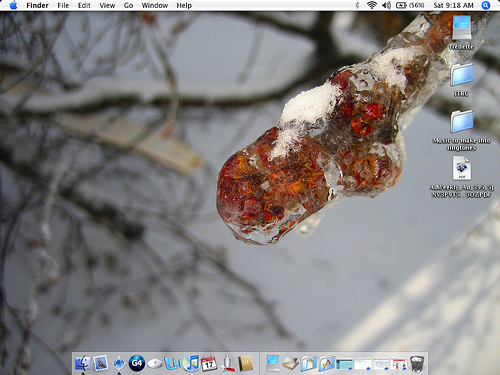Click the AirPort Wi-Fi status icon
This screenshot has height=375, width=500.
tap(372, 5)
